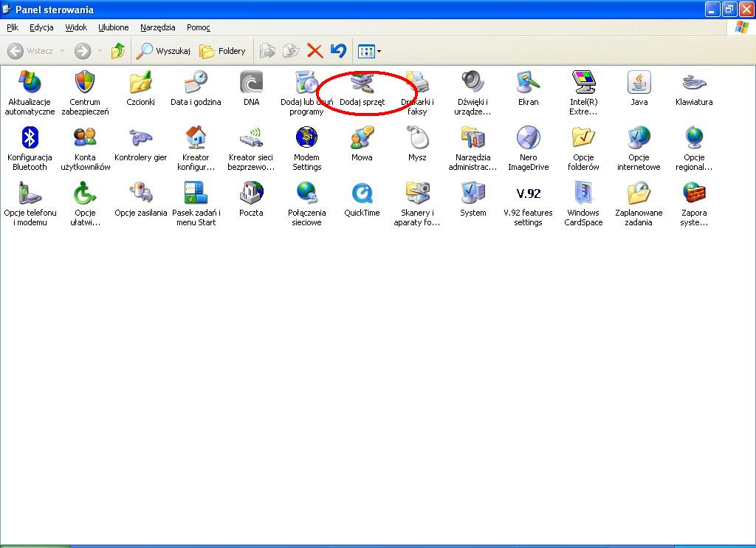
Task: Open Zapora systemu Windows
Action: pyautogui.click(x=694, y=204)
